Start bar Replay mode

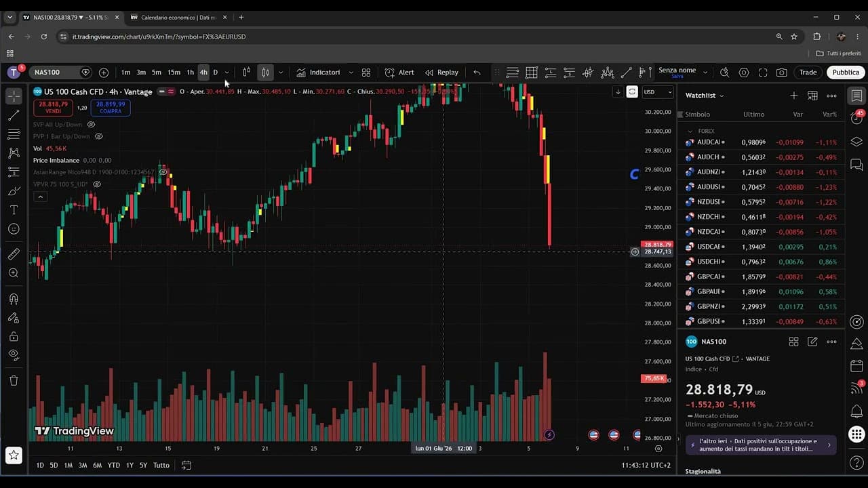pos(441,73)
